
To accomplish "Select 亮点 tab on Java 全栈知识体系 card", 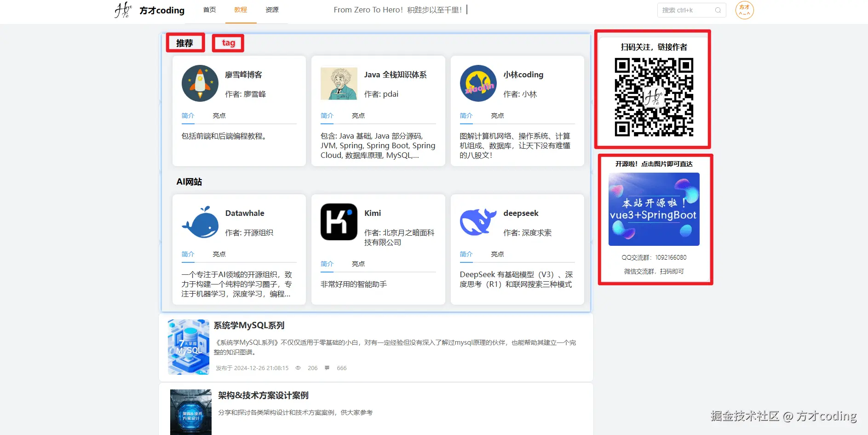I will pos(358,116).
